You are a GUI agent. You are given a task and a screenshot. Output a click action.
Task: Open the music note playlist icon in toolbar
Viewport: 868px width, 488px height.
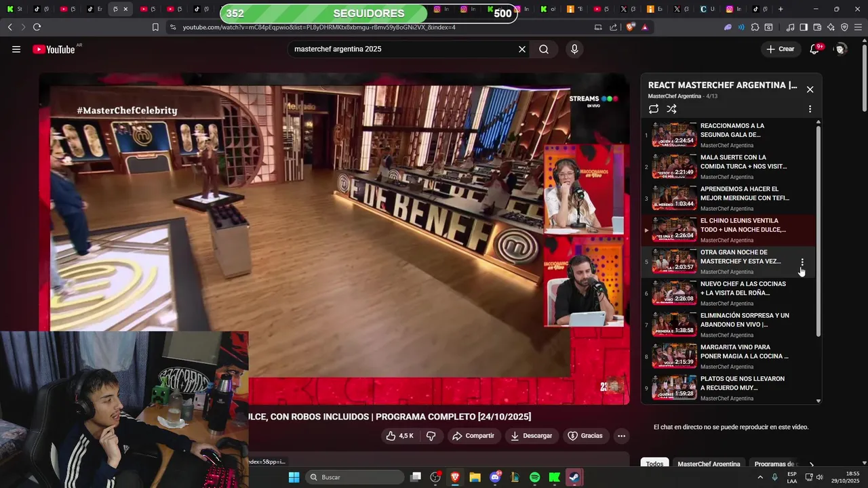(x=790, y=27)
